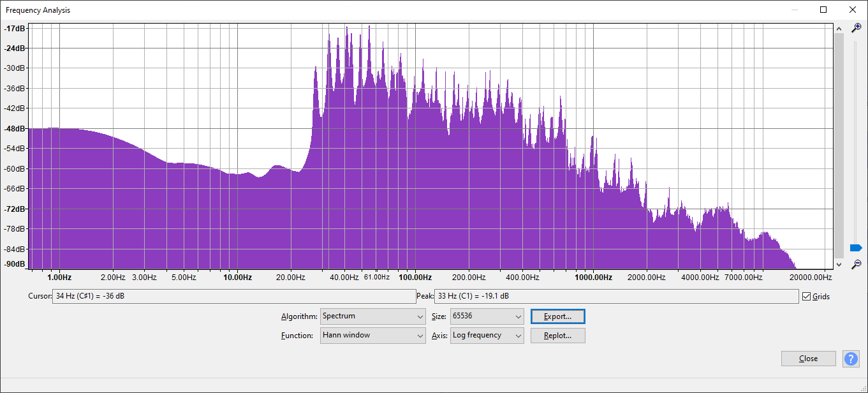Minimize the Frequency Analysis window
The height and width of the screenshot is (393, 868).
pos(794,10)
